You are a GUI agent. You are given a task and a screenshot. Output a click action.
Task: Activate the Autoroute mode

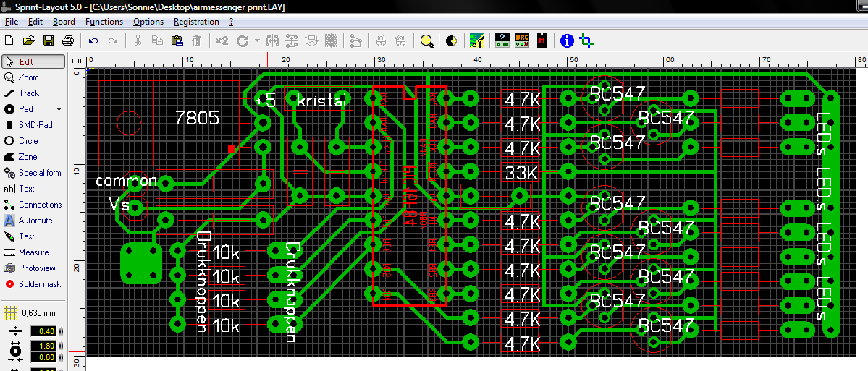[x=35, y=221]
